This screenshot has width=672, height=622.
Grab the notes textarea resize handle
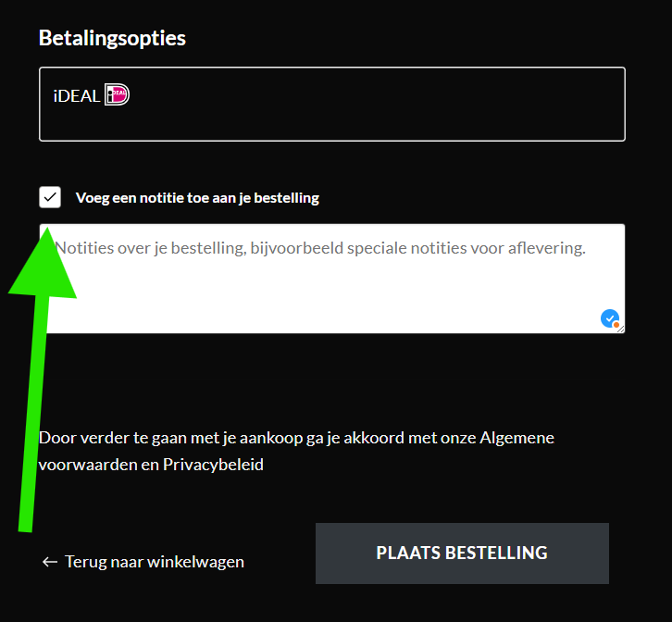[x=621, y=330]
